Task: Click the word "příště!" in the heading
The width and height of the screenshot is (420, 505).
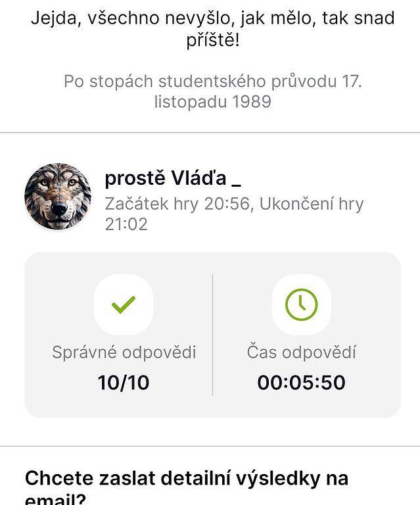Action: pos(212,40)
